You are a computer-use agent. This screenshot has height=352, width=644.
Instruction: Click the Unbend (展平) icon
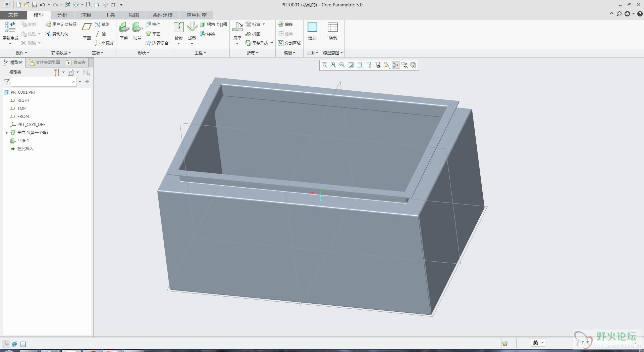(x=237, y=27)
